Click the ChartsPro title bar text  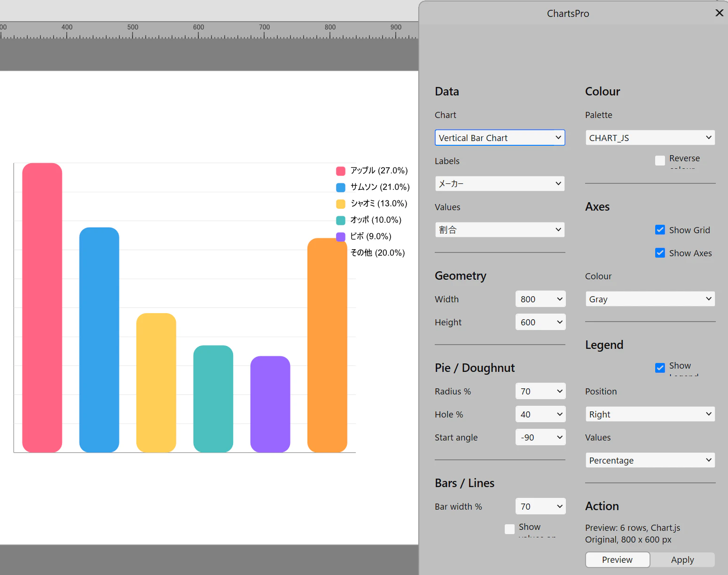568,14
